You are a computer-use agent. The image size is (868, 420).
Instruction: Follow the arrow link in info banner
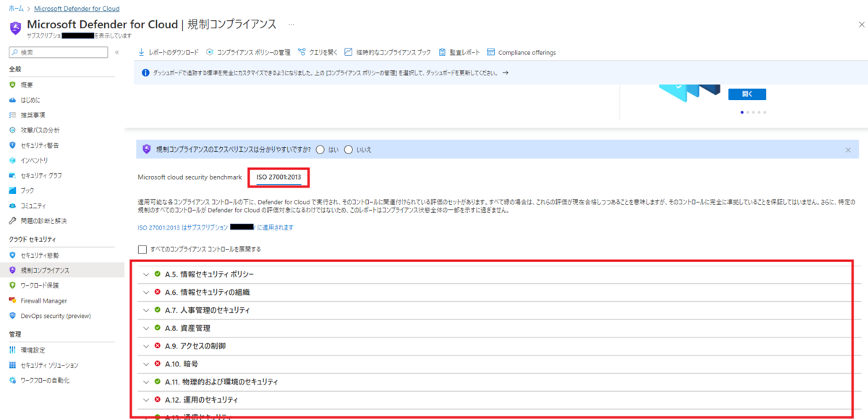tap(506, 73)
